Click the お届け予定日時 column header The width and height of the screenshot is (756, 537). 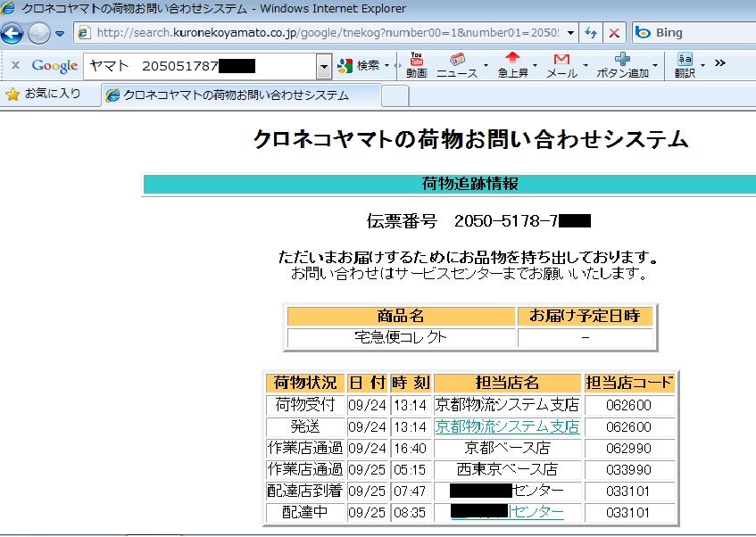[585, 316]
